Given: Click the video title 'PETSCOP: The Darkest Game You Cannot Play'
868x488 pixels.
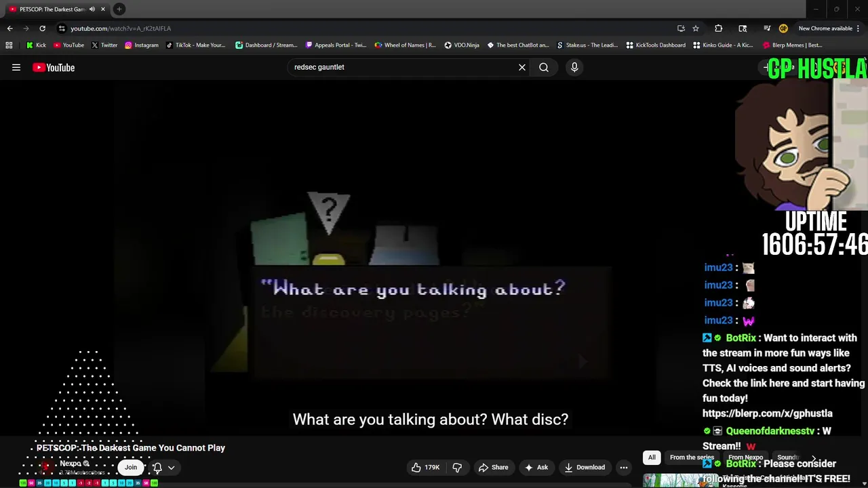Looking at the screenshot, I should pos(131,448).
